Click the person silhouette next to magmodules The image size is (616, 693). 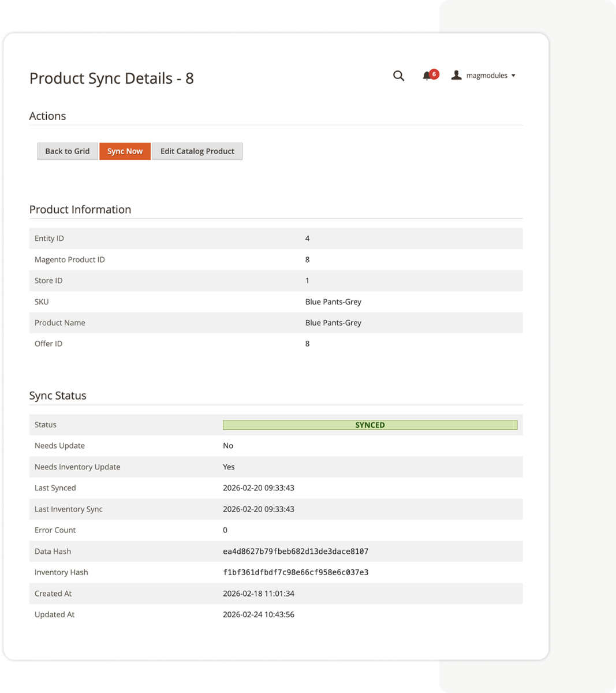[x=456, y=75]
